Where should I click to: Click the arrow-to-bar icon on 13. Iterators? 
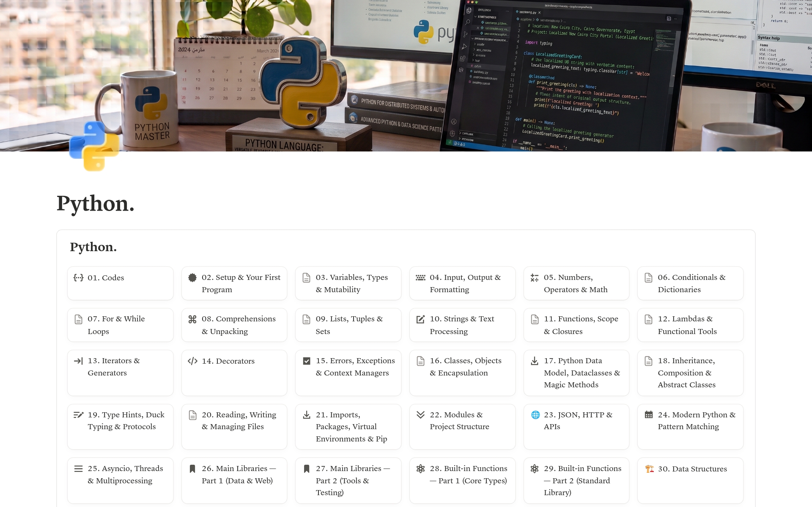pos(78,361)
